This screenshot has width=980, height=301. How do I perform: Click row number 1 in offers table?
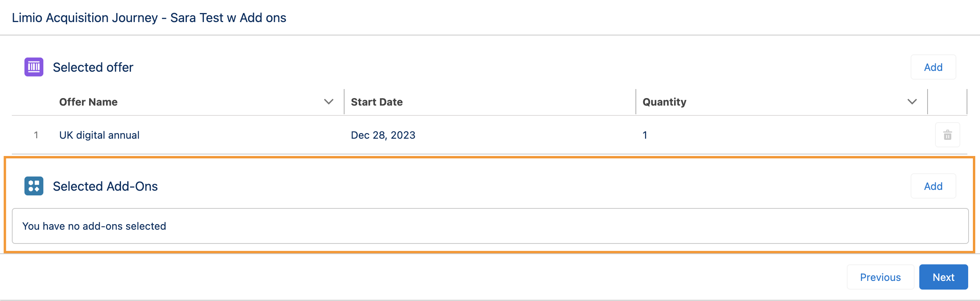coord(36,135)
